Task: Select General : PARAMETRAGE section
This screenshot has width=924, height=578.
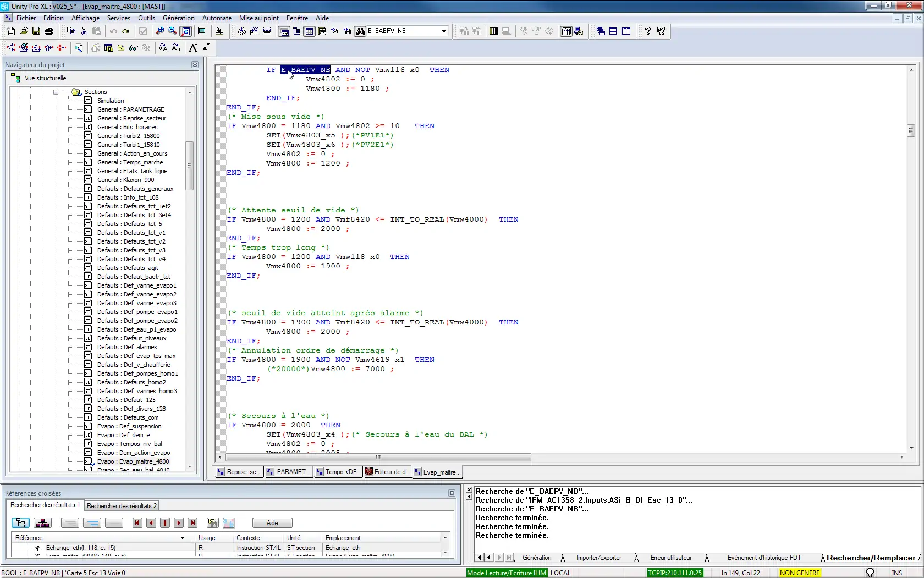Action: coord(130,109)
